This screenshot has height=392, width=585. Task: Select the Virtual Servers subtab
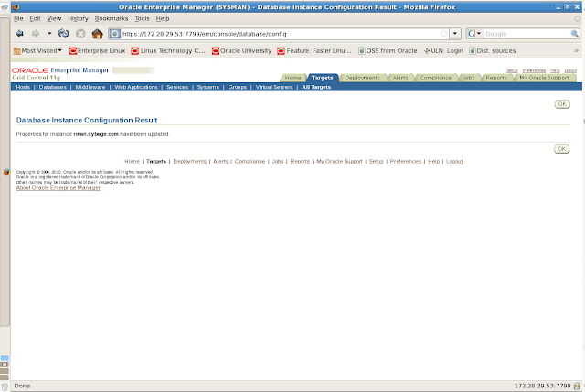coord(274,87)
